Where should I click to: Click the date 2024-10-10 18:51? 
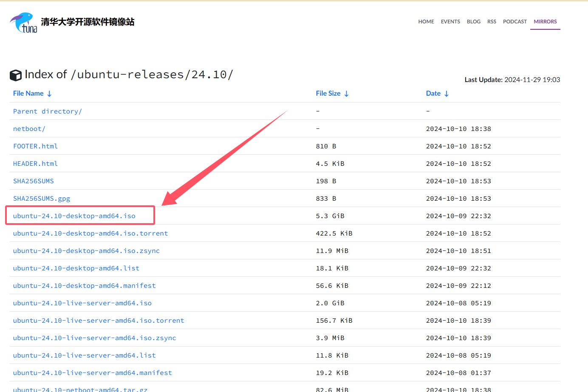(458, 251)
